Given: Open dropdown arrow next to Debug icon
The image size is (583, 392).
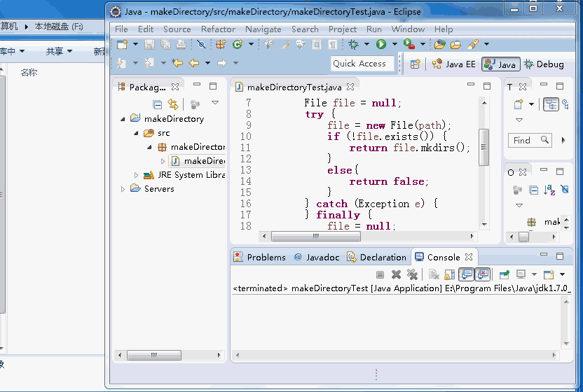Looking at the screenshot, I should [x=366, y=44].
